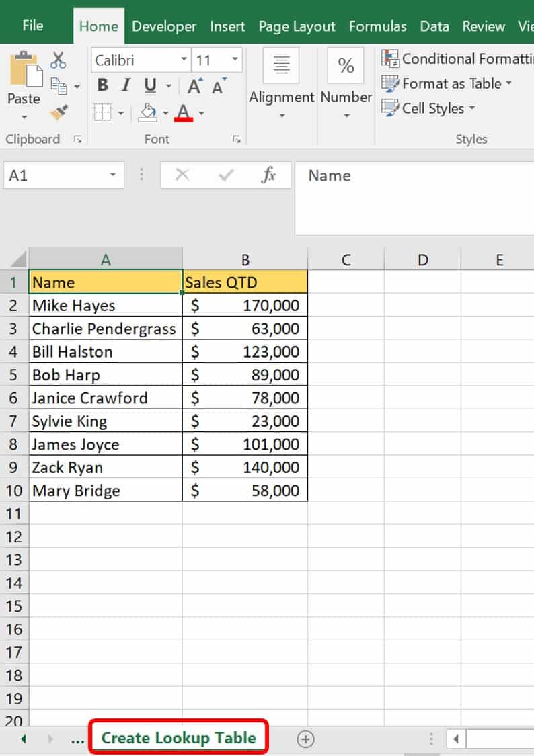Expand the font size 11 dropdown
Screen dimensions: 534x756
point(235,59)
